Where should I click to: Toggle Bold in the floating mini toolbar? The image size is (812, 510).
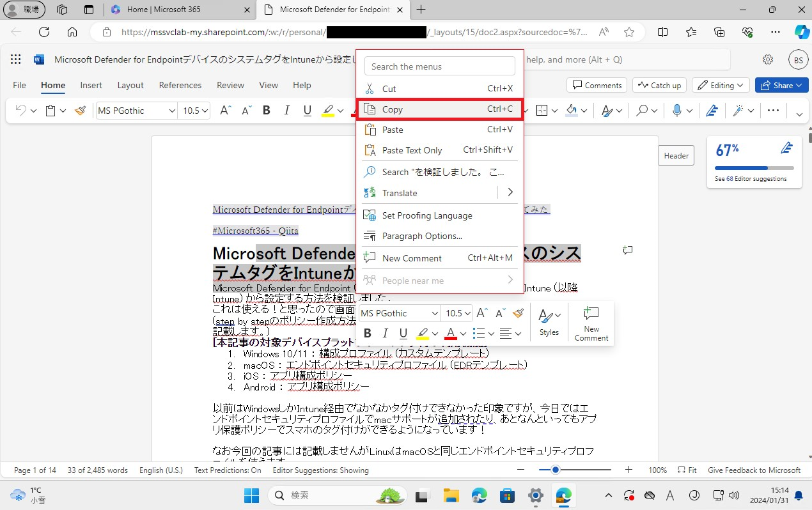[x=368, y=333]
